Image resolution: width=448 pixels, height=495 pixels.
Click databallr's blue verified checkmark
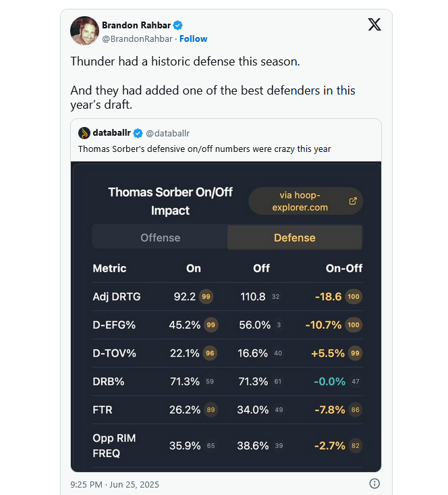point(138,133)
